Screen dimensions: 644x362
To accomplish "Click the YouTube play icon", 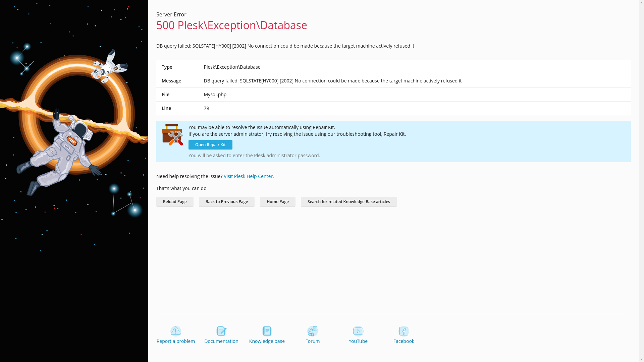I will click(x=358, y=331).
